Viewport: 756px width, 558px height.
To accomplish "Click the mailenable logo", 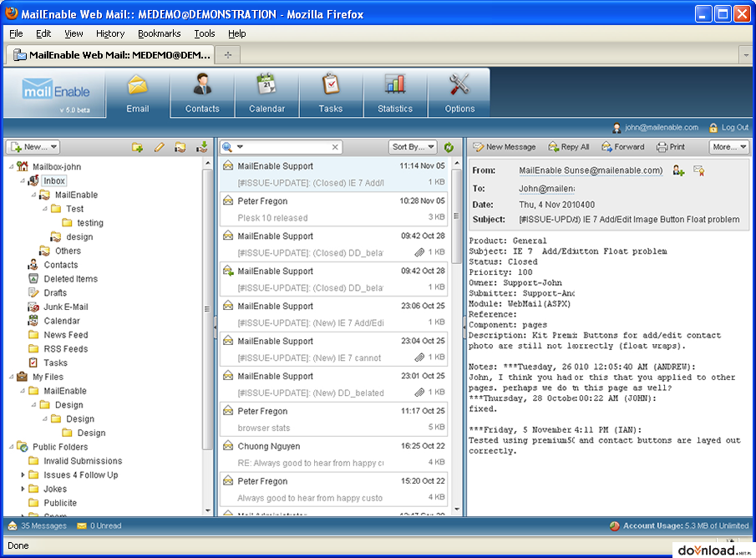I will (56, 91).
